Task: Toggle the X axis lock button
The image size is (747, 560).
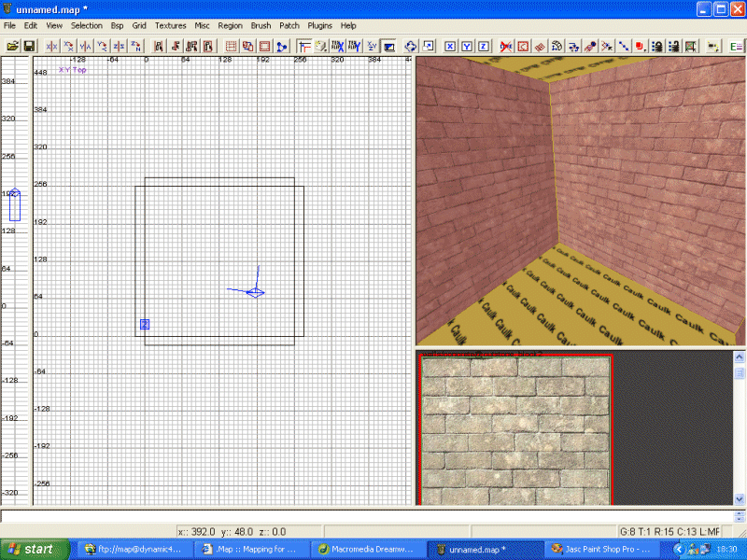Action: click(x=450, y=46)
